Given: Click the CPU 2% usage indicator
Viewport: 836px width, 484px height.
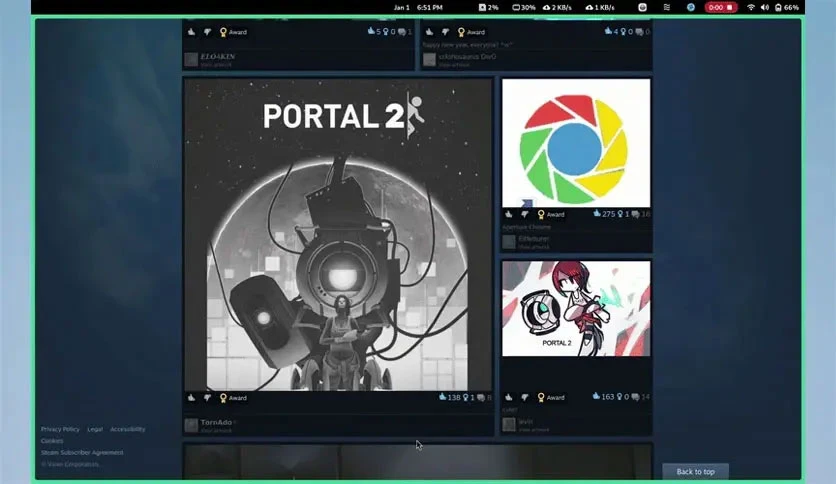Looking at the screenshot, I should click(x=488, y=7).
